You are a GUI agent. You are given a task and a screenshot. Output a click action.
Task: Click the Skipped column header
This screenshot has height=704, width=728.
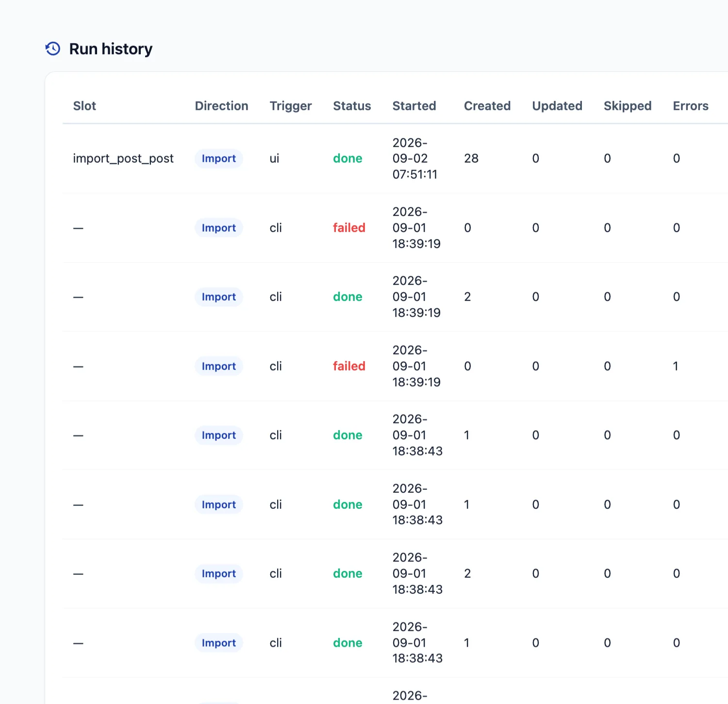pos(628,106)
